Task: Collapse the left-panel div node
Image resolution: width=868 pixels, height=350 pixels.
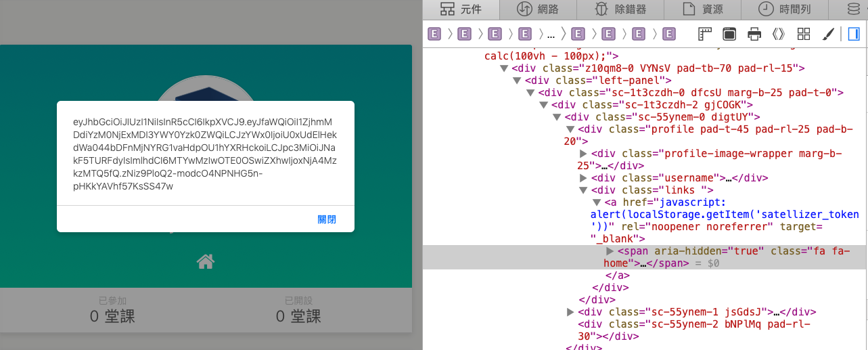Action: [517, 81]
